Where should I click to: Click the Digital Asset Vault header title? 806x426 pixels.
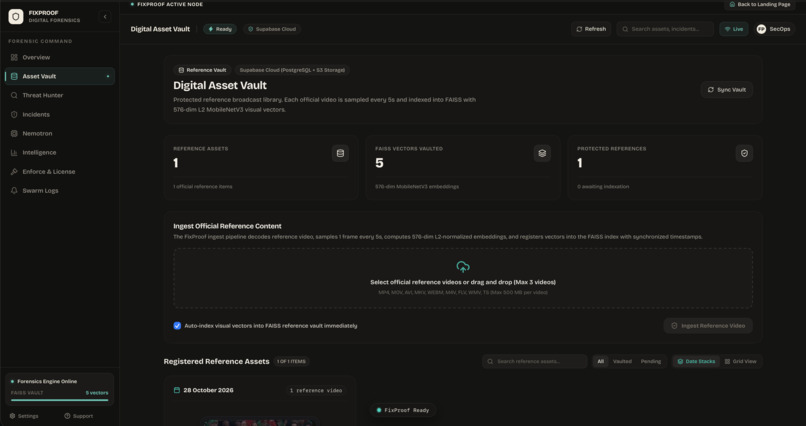160,29
